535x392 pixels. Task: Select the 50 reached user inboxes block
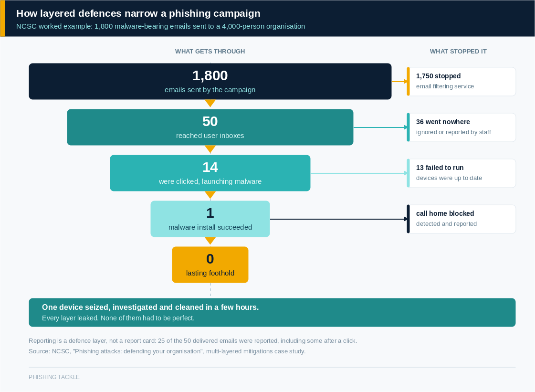210,127
